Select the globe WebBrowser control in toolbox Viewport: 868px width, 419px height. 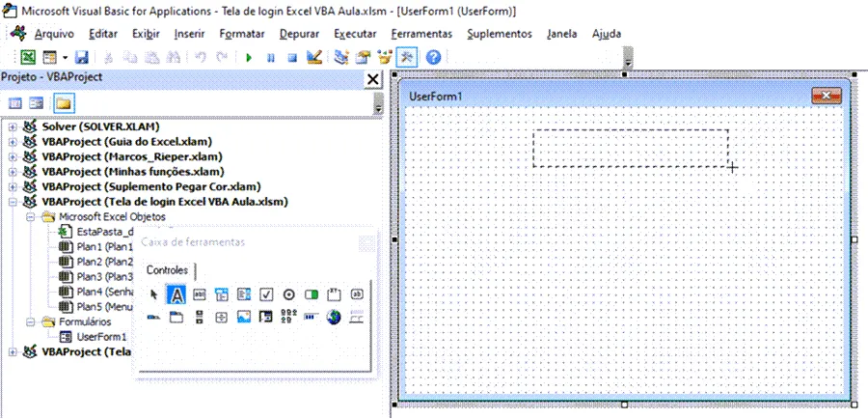(x=334, y=318)
